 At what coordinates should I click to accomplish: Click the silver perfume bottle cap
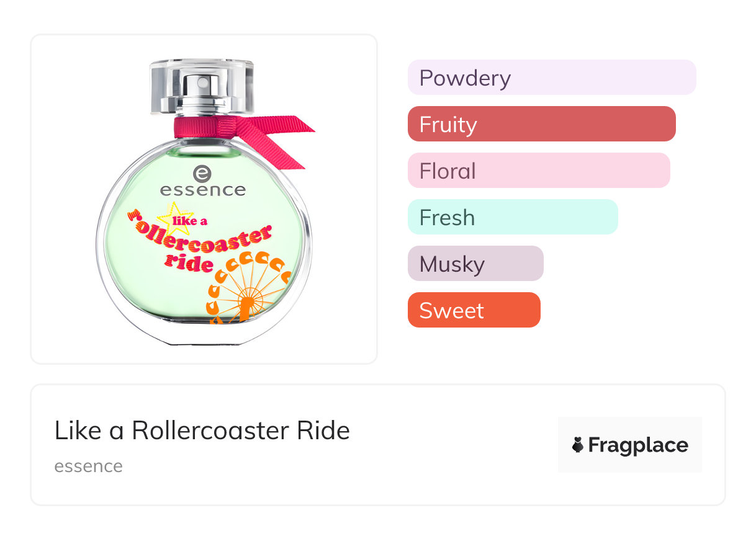tap(202, 87)
